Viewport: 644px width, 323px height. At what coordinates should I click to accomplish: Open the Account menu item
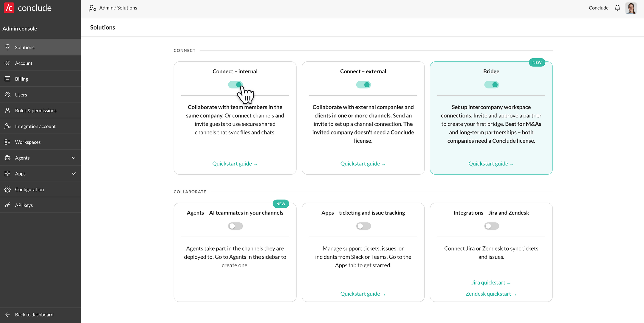(x=41, y=63)
